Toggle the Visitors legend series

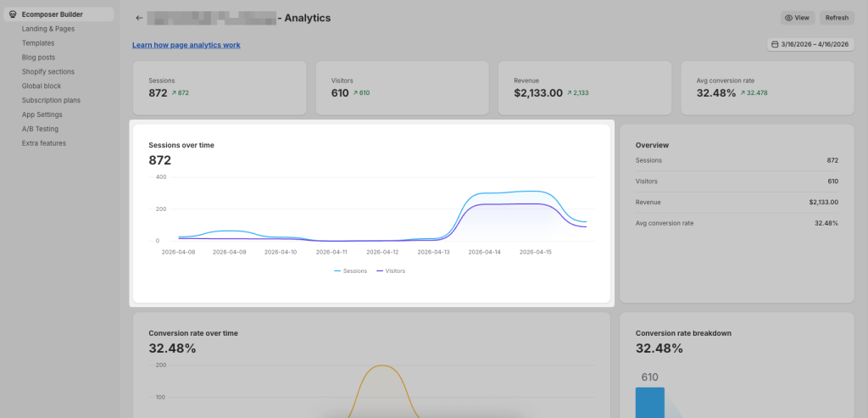click(390, 270)
